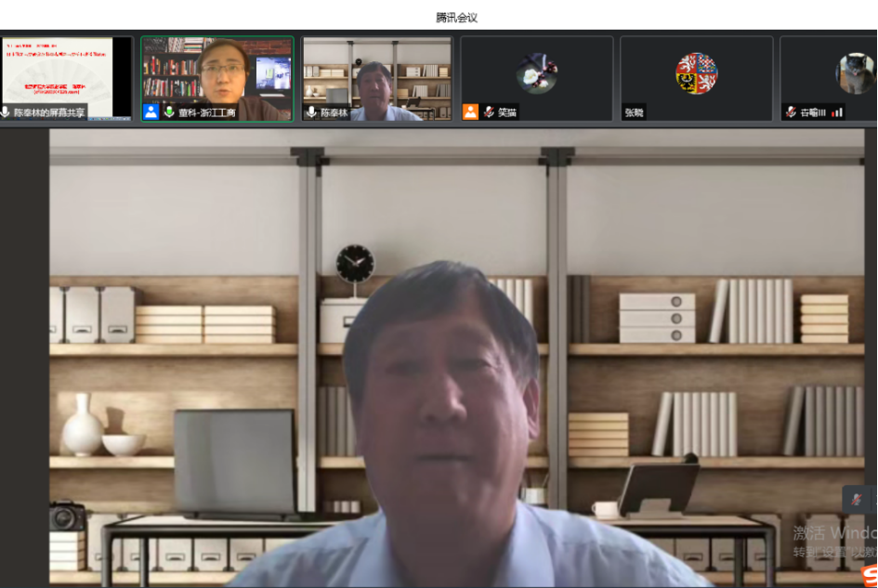The height and width of the screenshot is (588, 878).
Task: Select 陈奉林 participant video tile
Action: pos(377,78)
